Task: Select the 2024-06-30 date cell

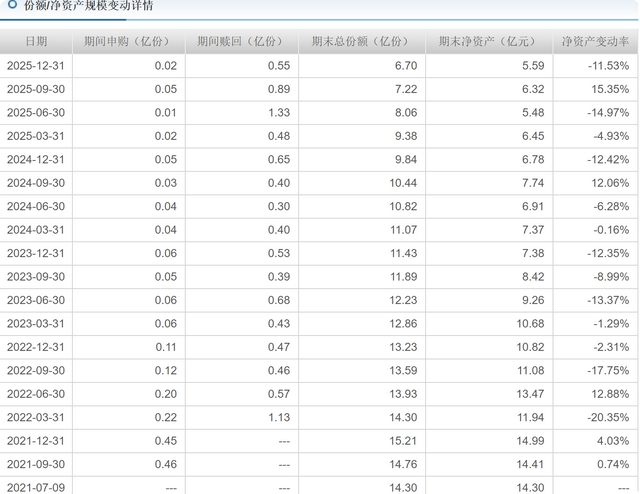Action: click(x=36, y=206)
